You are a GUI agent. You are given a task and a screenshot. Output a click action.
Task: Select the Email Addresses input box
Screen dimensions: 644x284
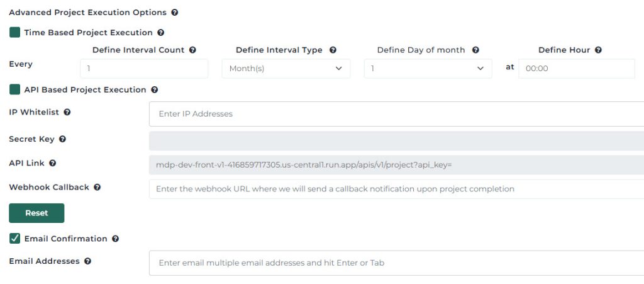396,263
